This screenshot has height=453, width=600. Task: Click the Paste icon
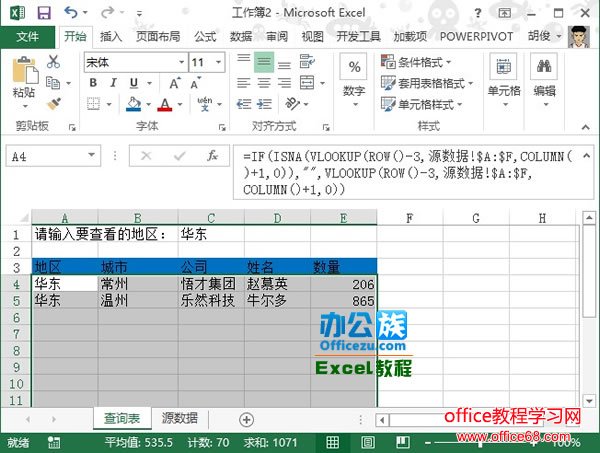(24, 70)
